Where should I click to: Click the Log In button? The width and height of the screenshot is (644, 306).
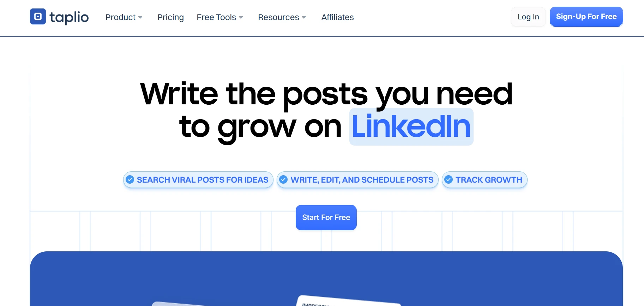coord(528,17)
